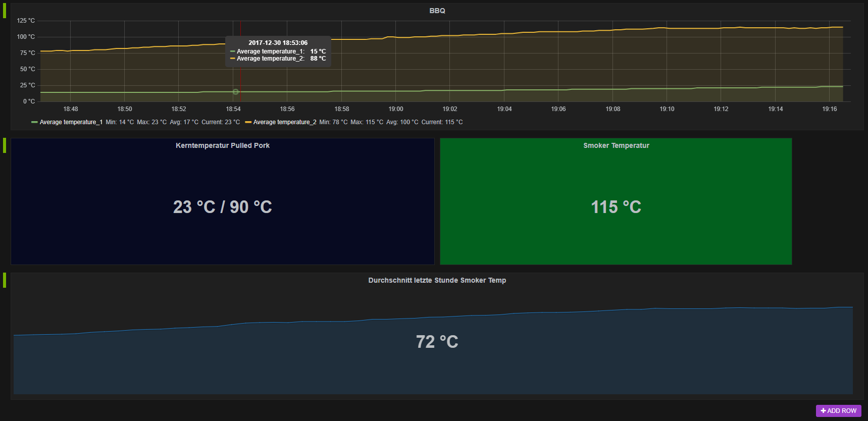Click the 'Max: 23 °C' legend value
Image resolution: width=868 pixels, height=421 pixels.
pyautogui.click(x=151, y=122)
